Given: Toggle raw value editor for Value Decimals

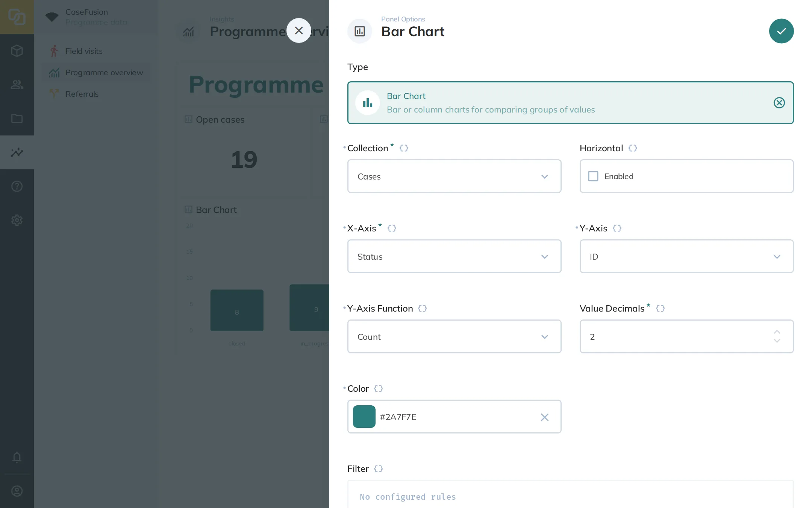Looking at the screenshot, I should coord(660,308).
